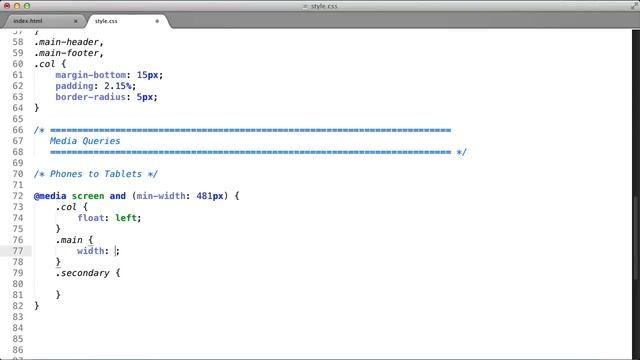Click the red window close button

pos(7,6)
